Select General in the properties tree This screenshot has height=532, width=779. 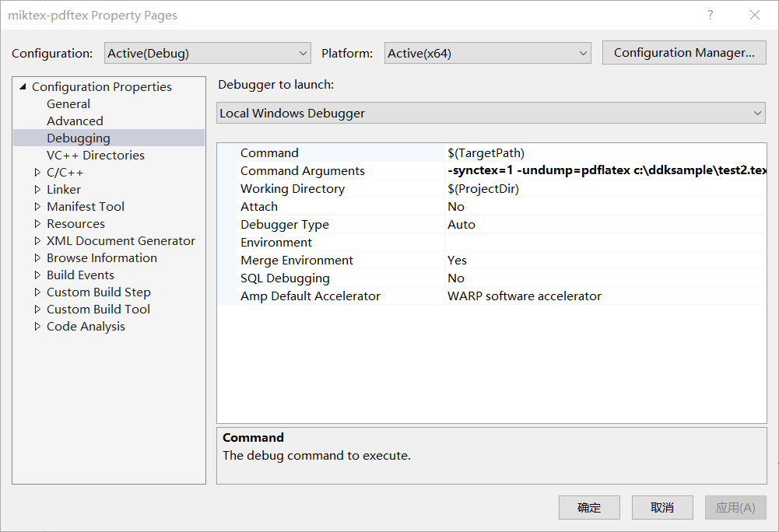[68, 104]
